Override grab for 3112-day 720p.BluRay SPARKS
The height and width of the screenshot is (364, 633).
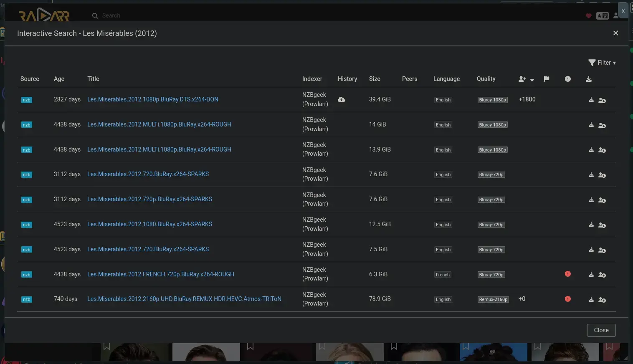point(602,200)
